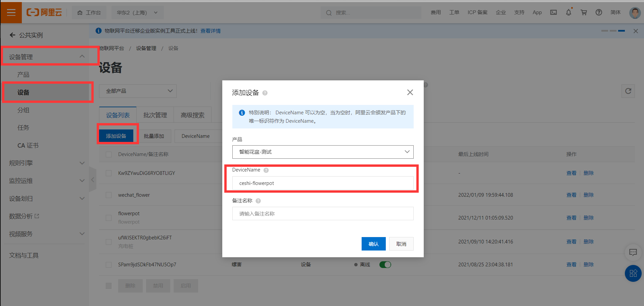
Task: Click the Alibaba Cloud logo
Action: pos(44,12)
